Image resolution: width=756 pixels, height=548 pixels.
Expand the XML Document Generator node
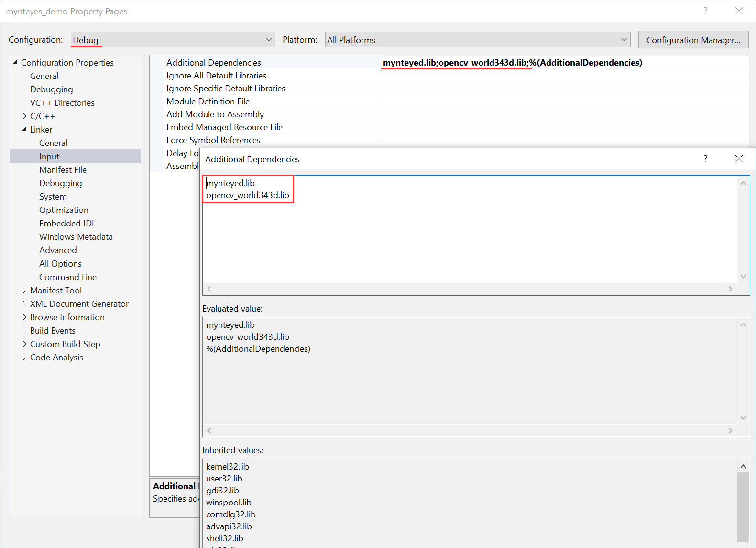tap(24, 304)
